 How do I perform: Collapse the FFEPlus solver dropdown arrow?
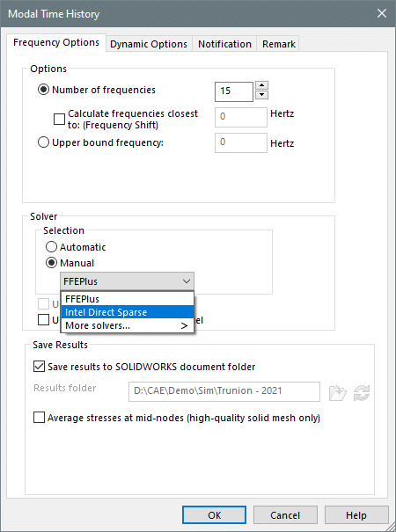click(x=186, y=281)
